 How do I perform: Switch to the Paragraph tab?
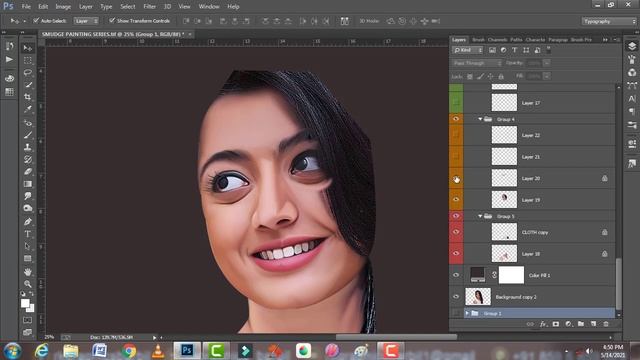558,40
